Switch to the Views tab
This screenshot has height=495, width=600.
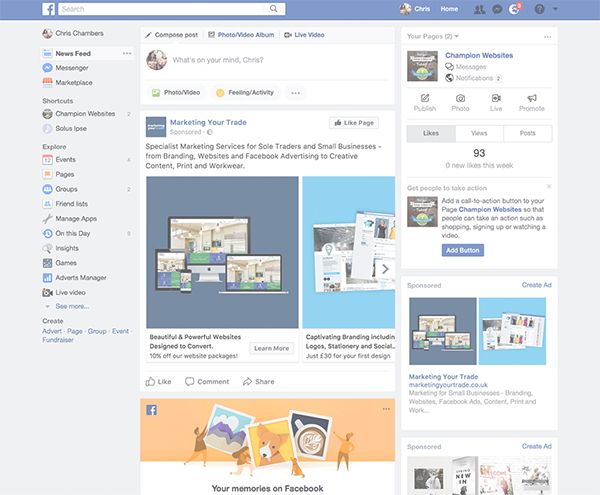coord(479,133)
